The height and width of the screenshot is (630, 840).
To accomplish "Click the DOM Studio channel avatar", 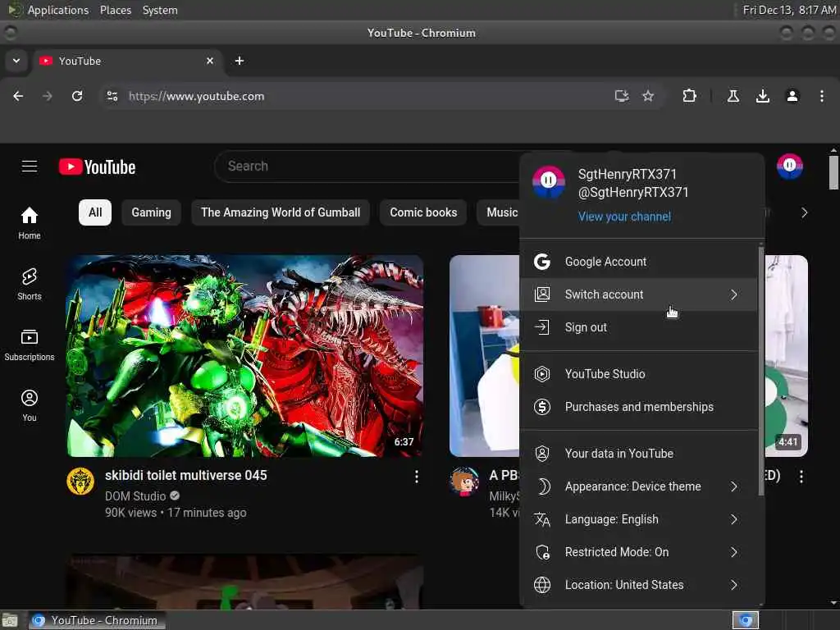I will click(80, 481).
